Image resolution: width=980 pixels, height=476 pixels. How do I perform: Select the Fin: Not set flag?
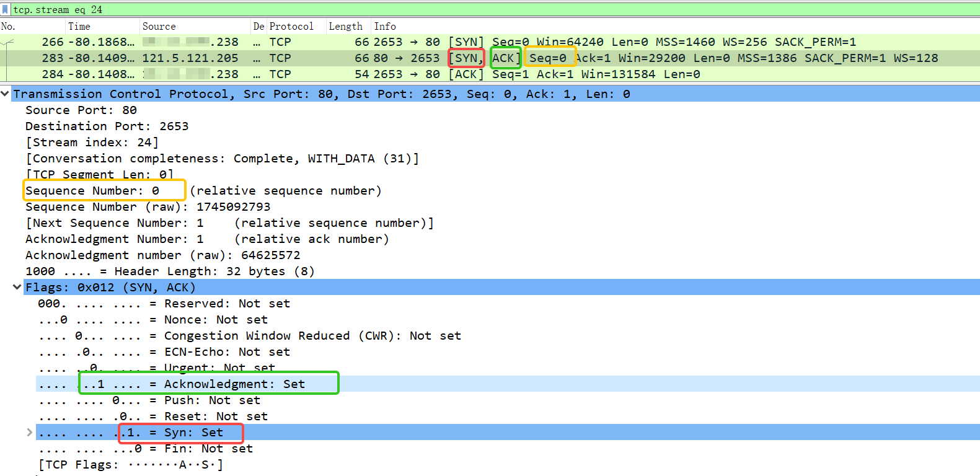145,448
